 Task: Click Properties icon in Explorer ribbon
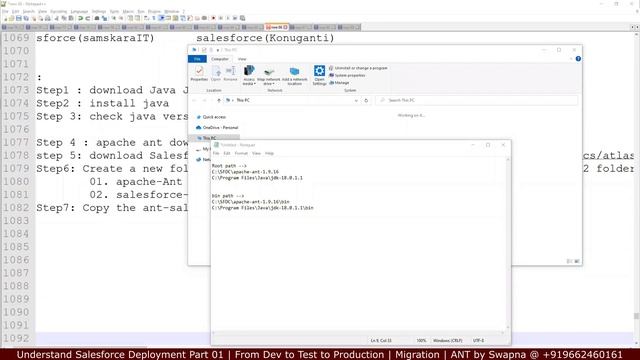coord(199,71)
